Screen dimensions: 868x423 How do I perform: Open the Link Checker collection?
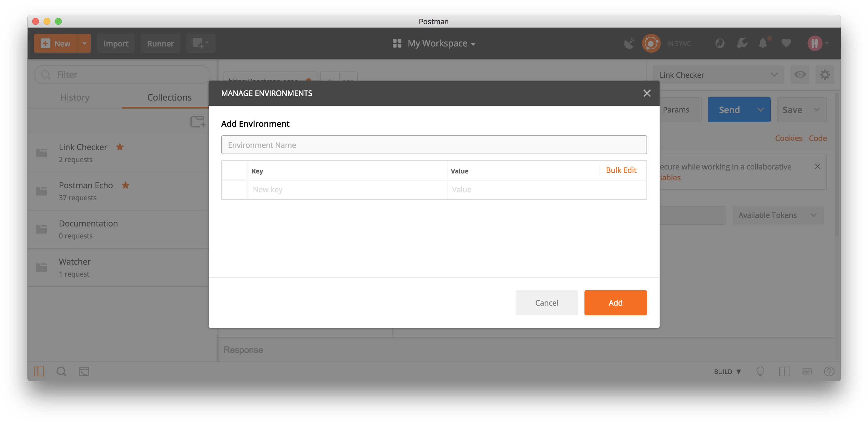(118, 153)
